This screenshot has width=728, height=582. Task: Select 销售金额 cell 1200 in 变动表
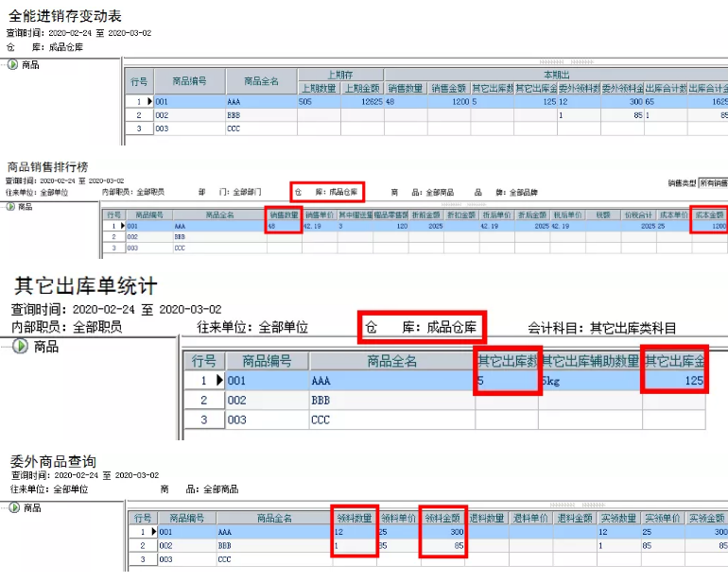449,102
